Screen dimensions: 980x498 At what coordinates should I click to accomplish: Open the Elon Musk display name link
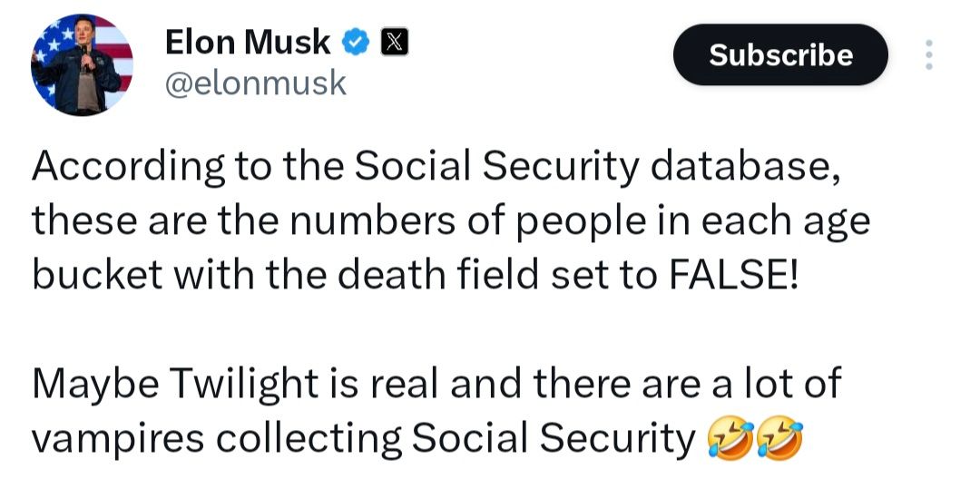click(x=248, y=42)
